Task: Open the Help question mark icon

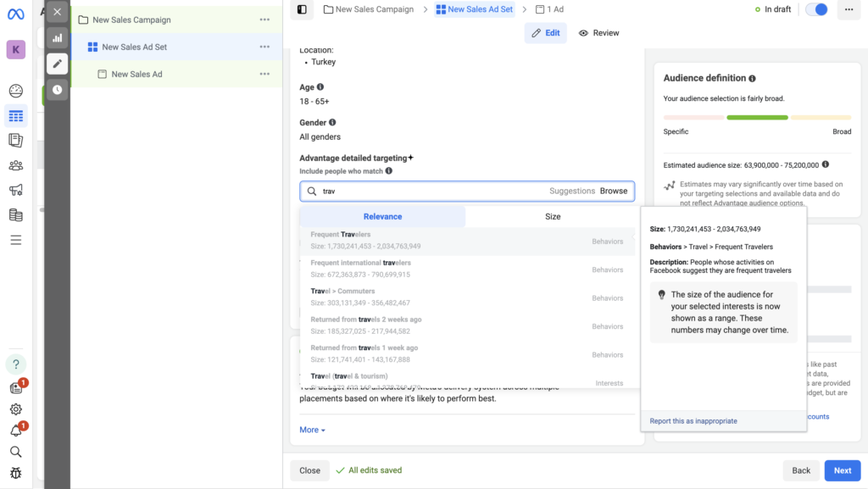Action: 15,364
